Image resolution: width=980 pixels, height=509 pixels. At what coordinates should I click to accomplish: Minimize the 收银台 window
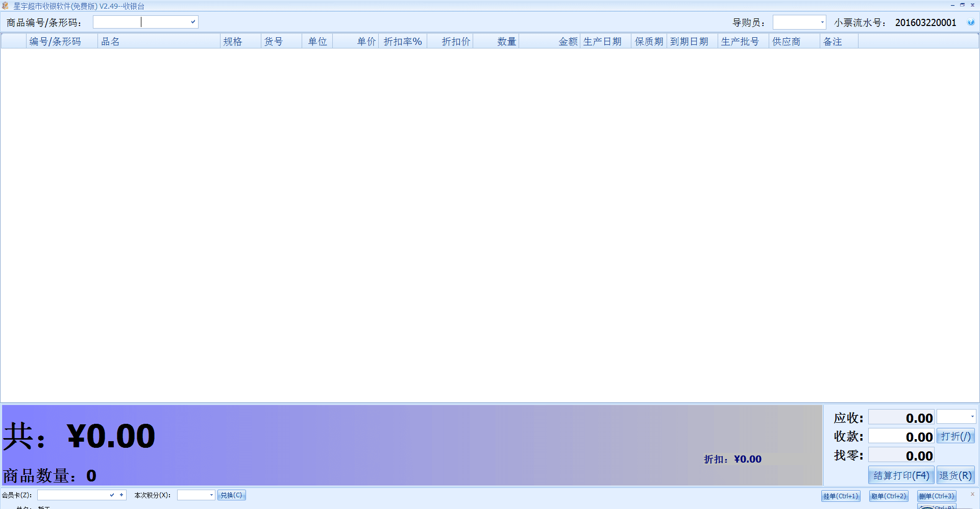pos(952,5)
